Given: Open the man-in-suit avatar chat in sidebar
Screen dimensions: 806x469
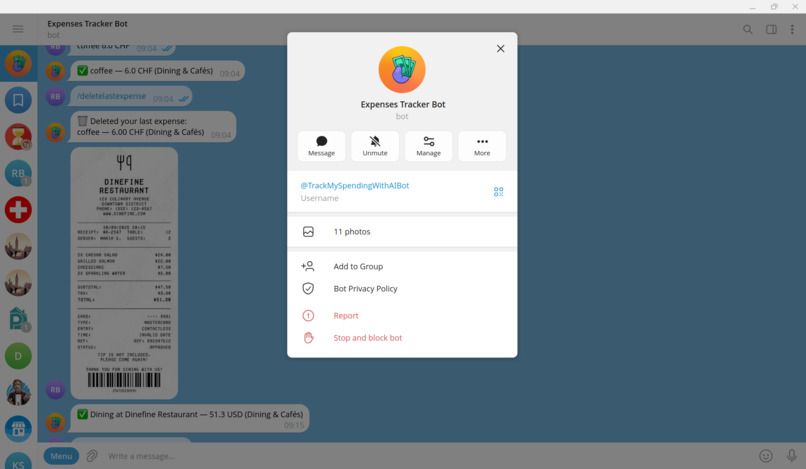Looking at the screenshot, I should (18, 392).
